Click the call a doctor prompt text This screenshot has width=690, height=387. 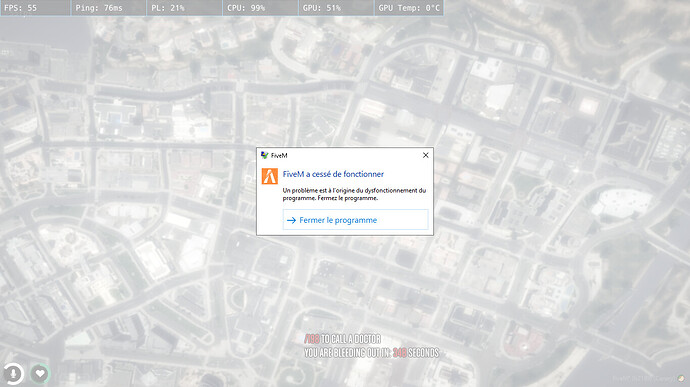coord(342,339)
